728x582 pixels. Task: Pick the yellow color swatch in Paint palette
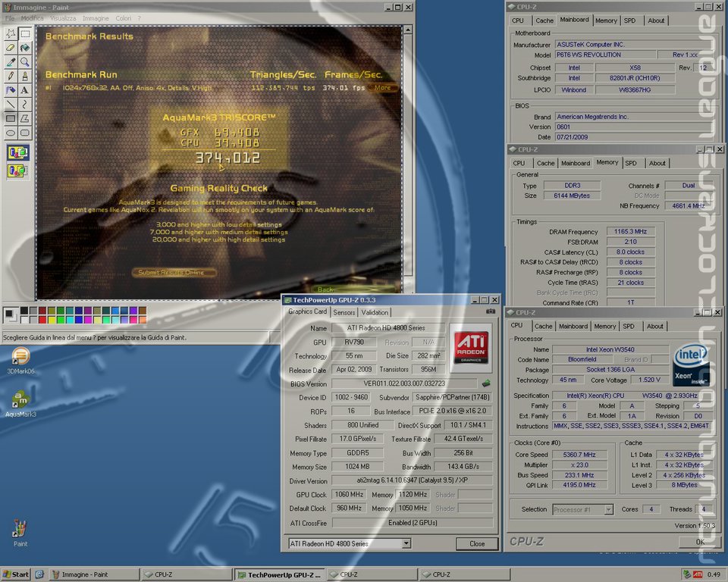[x=51, y=319]
